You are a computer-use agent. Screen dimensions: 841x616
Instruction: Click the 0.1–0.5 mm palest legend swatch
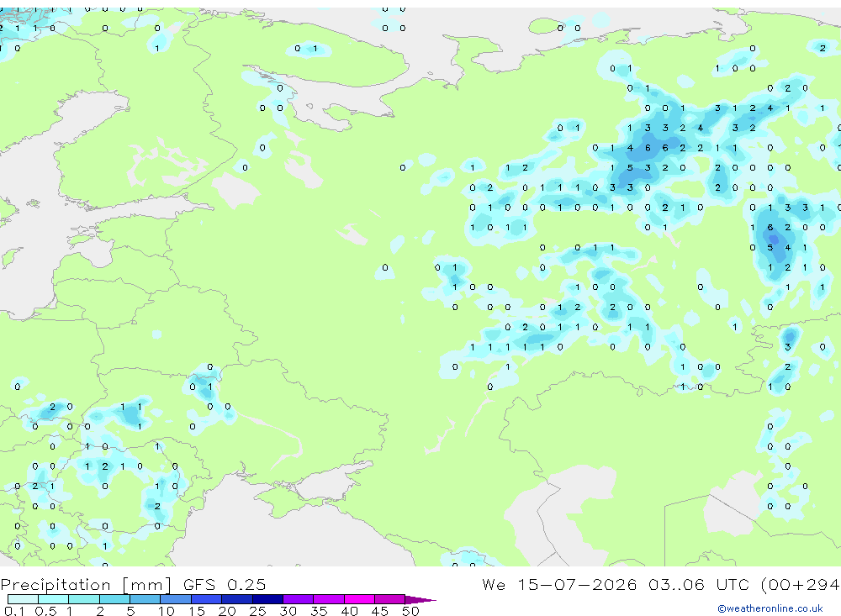click(23, 599)
